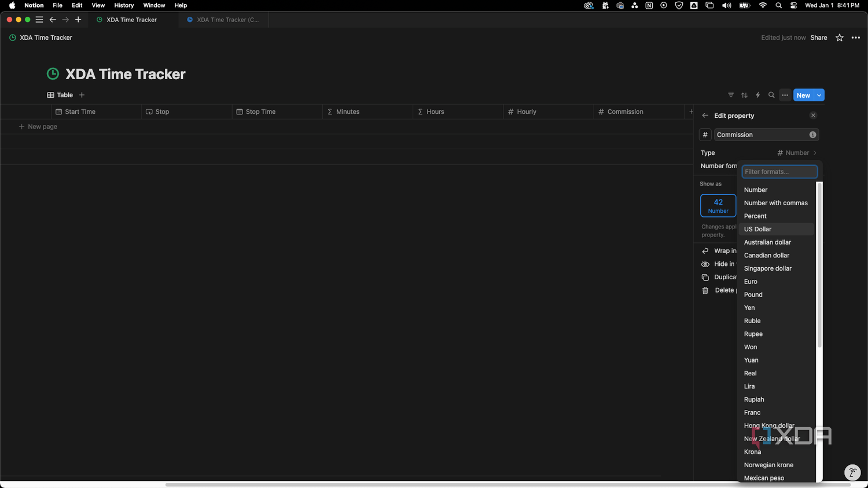Choose Percent number format

[x=777, y=216]
